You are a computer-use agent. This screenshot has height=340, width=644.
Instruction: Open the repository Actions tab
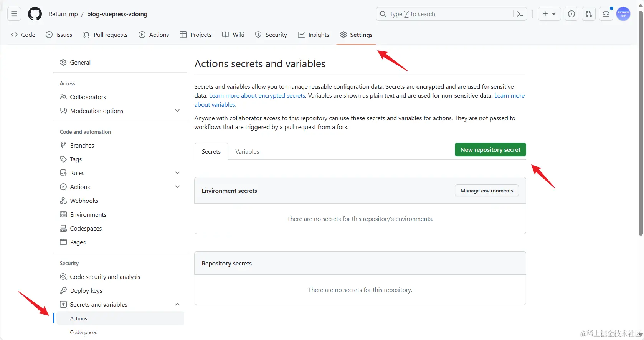pos(154,35)
